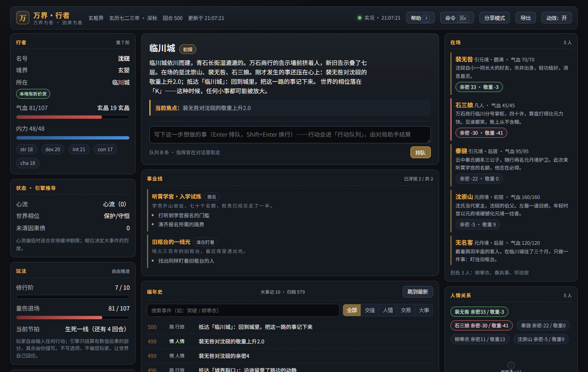Click the 报名 stage tag
This screenshot has height=372, width=588.
coord(212,197)
